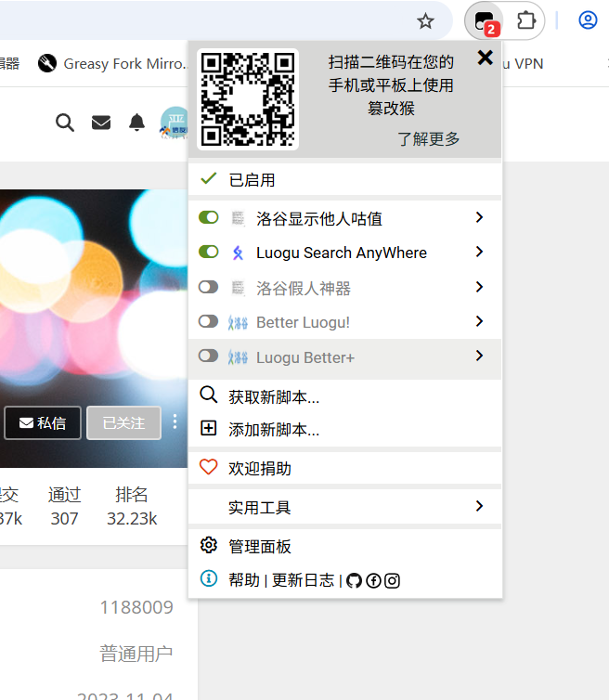Screen dimensions: 609x700
Task: Open the Chrome profile avatar icon
Action: [x=588, y=20]
